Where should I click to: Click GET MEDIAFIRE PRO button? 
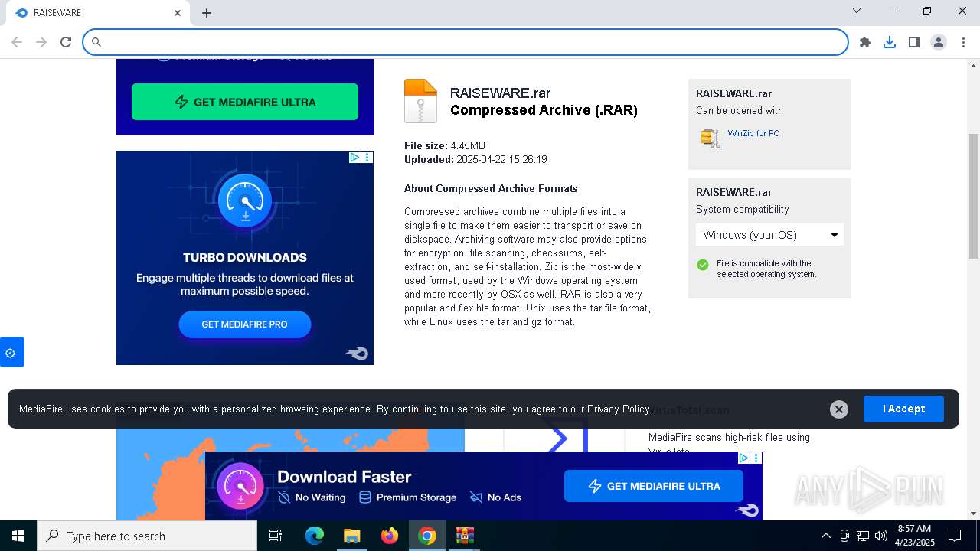point(245,324)
